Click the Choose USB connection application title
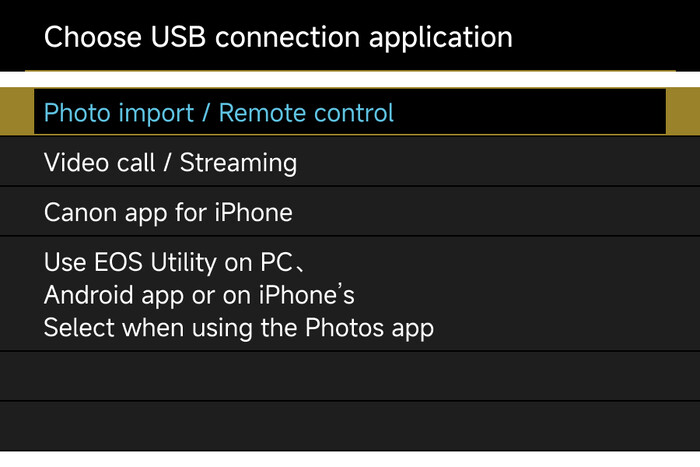Screen dimensions: 700x467 [x=278, y=38]
